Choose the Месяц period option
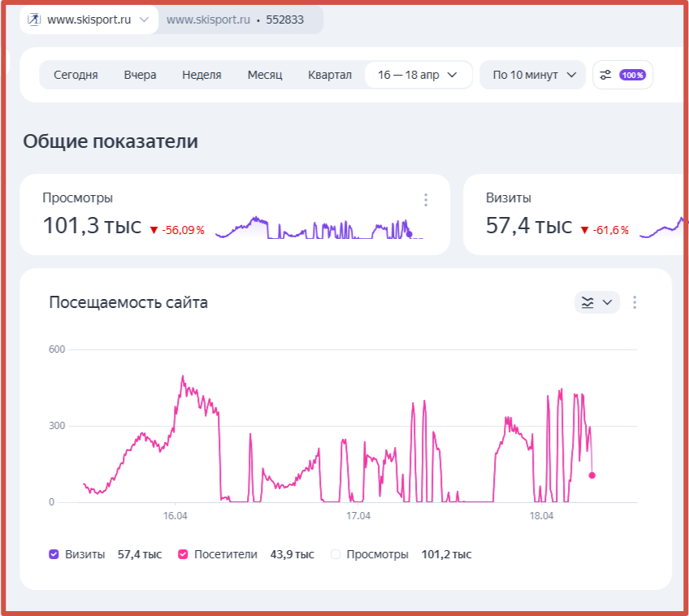The image size is (689, 616). click(x=265, y=75)
